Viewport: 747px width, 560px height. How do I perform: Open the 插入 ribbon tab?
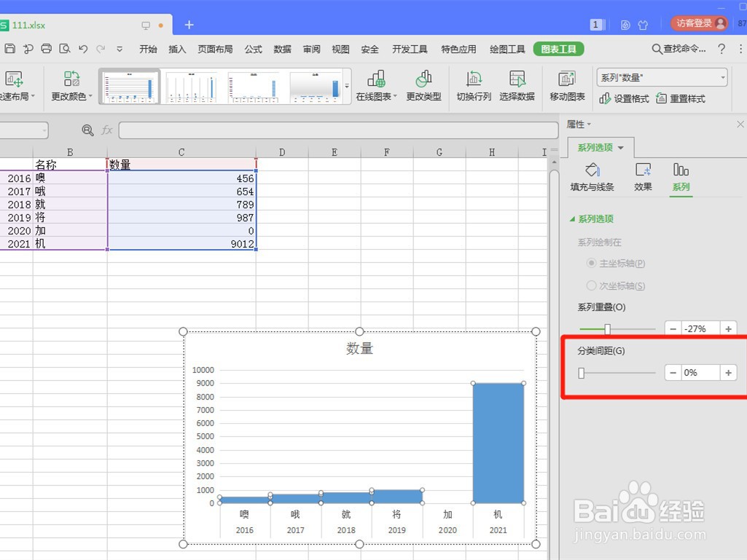(177, 49)
